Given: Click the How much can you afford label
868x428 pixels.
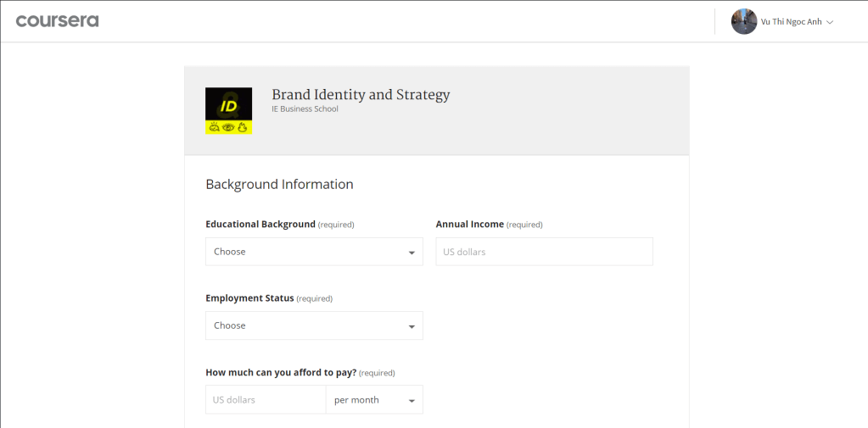Looking at the screenshot, I should 281,372.
